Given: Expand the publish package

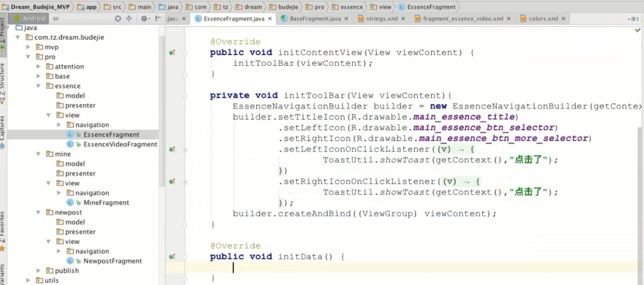Looking at the screenshot, I should click(x=38, y=270).
